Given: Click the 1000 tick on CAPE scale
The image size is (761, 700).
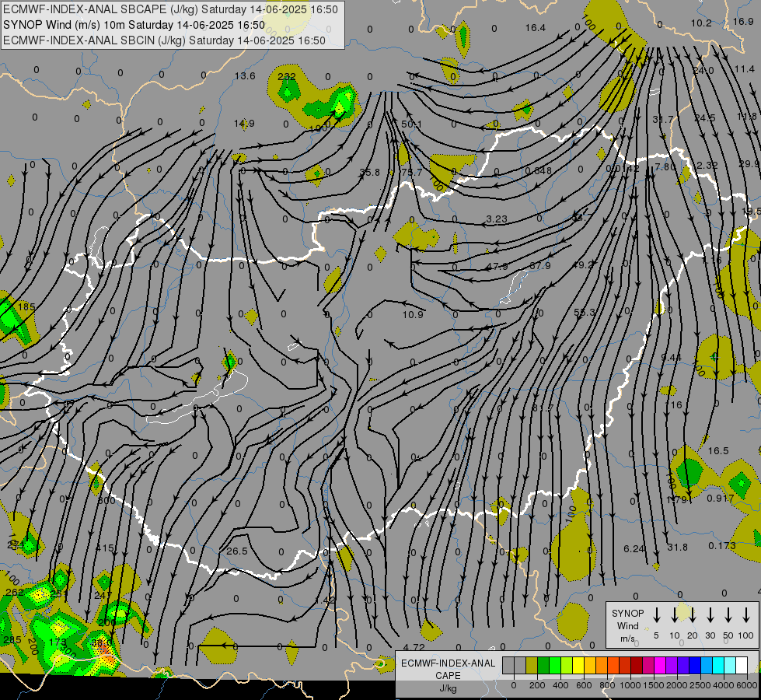Looking at the screenshot, I should click(x=630, y=685).
